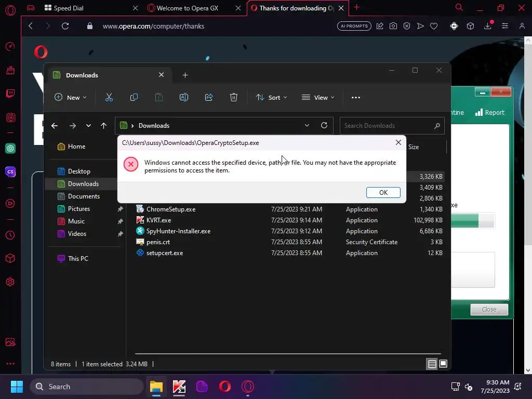Open the clock and date in taskbar
This screenshot has width=532, height=399.
(495, 387)
